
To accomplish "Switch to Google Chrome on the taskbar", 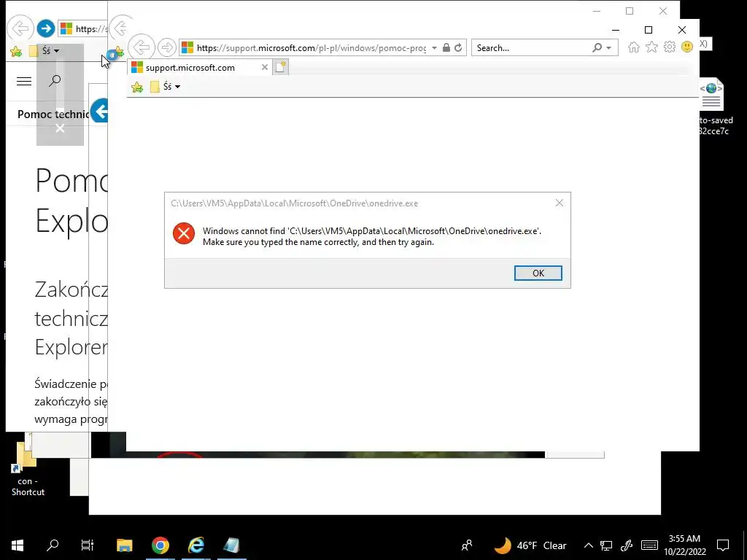I will point(160,545).
